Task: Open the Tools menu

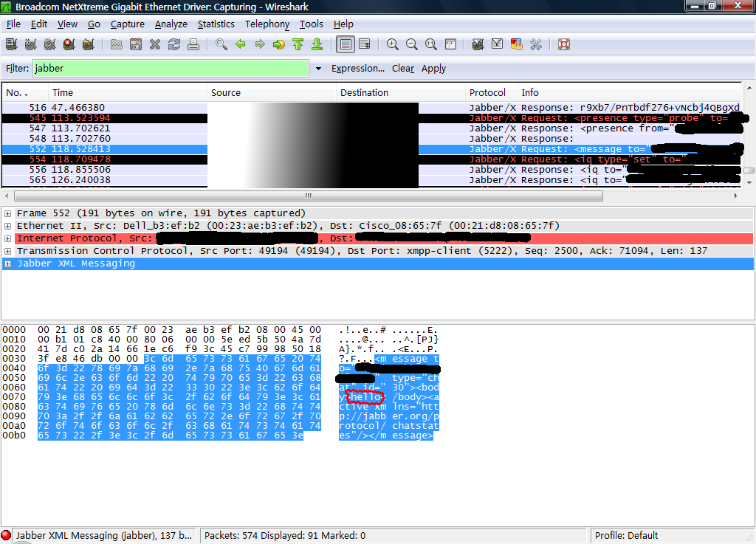Action: point(312,24)
